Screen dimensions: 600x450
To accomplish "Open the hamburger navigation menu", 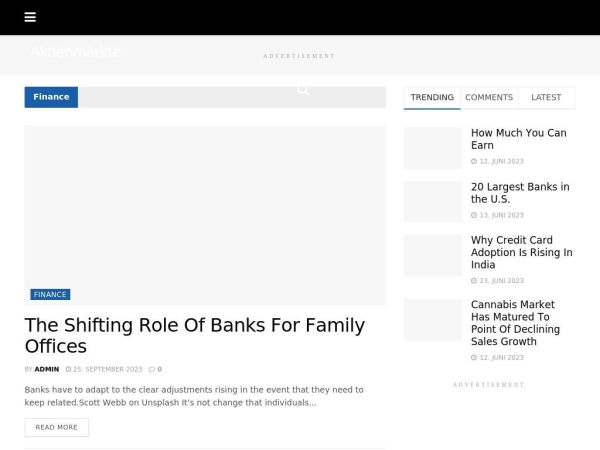I will tap(30, 17).
